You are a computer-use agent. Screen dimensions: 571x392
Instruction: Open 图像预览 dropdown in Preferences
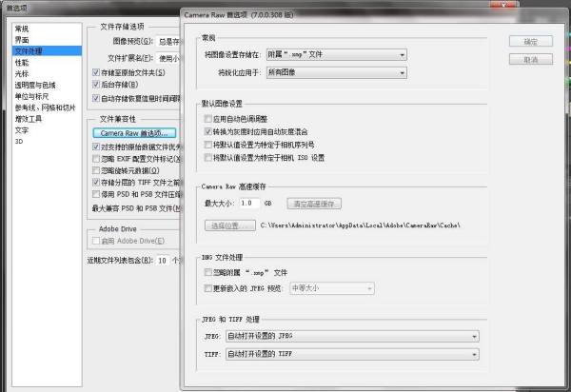(168, 42)
